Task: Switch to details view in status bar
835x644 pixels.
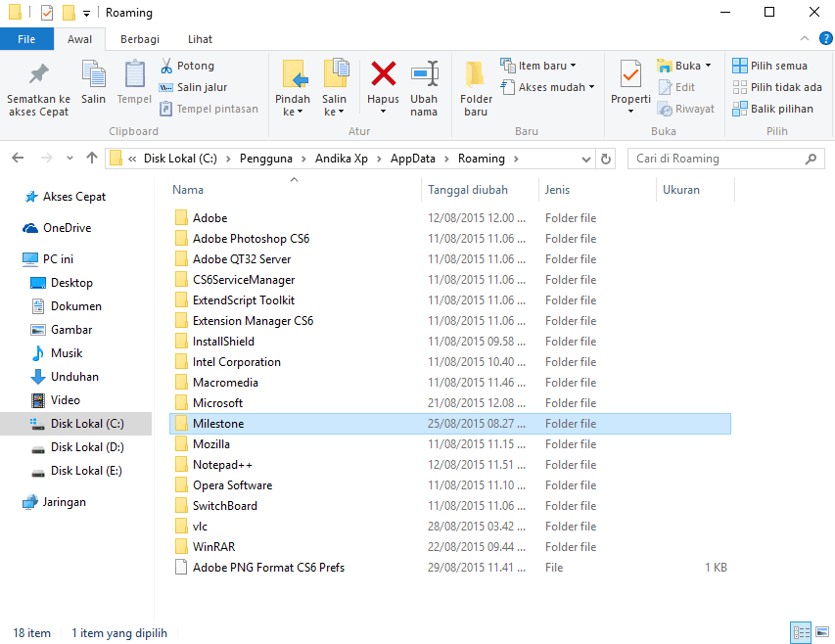Action: click(x=801, y=632)
